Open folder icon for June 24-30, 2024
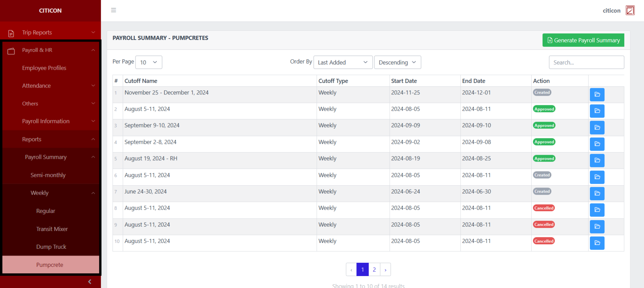 point(597,193)
